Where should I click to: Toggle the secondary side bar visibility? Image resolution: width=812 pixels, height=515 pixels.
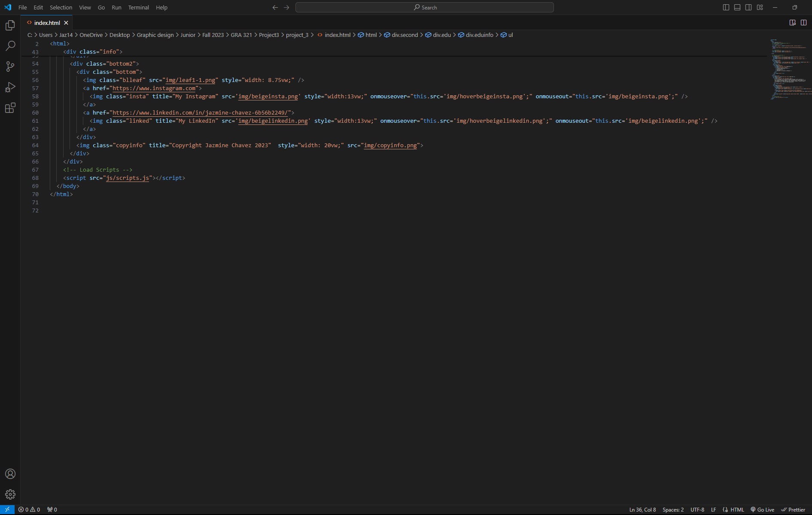tap(748, 7)
